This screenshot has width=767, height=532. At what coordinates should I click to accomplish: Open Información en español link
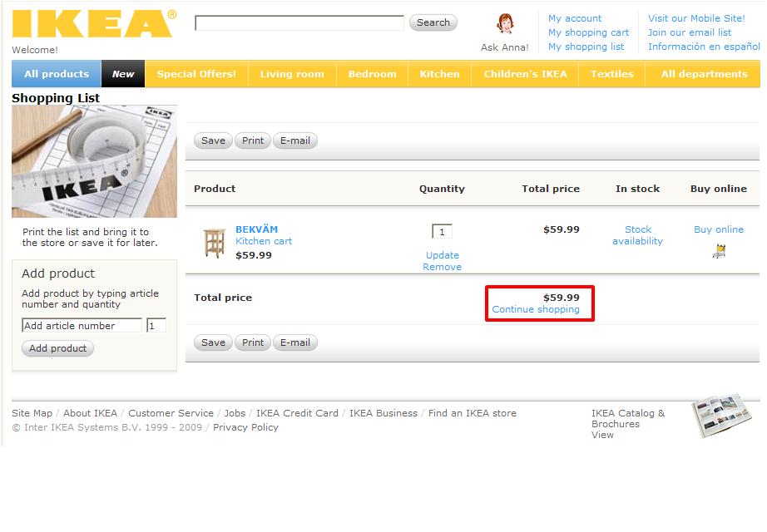pos(704,47)
